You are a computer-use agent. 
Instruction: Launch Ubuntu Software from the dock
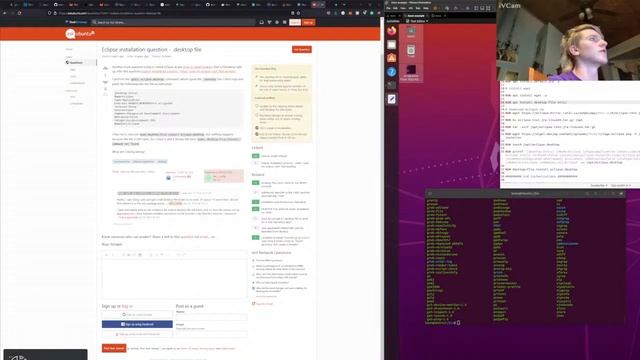coord(391,58)
